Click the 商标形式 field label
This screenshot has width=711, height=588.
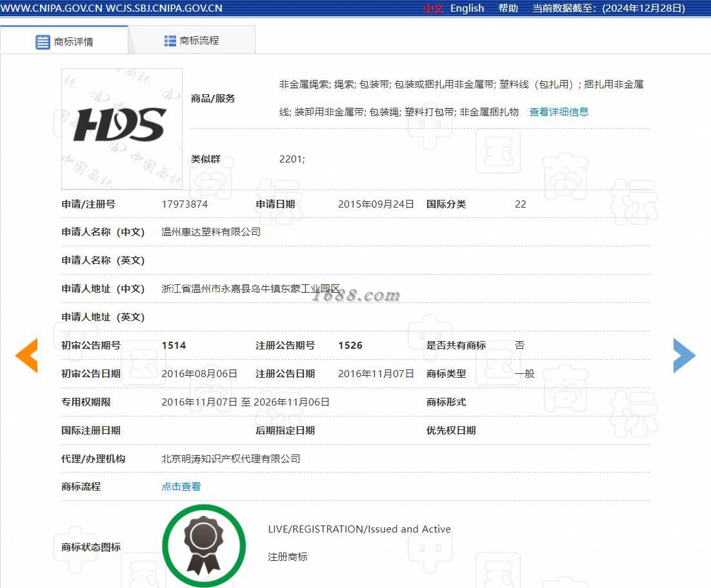point(446,402)
